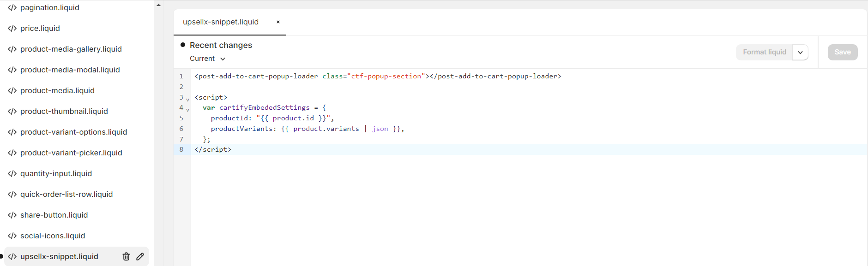The height and width of the screenshot is (266, 868).
Task: Click the code icon beside pagination.liquid
Action: point(12,7)
